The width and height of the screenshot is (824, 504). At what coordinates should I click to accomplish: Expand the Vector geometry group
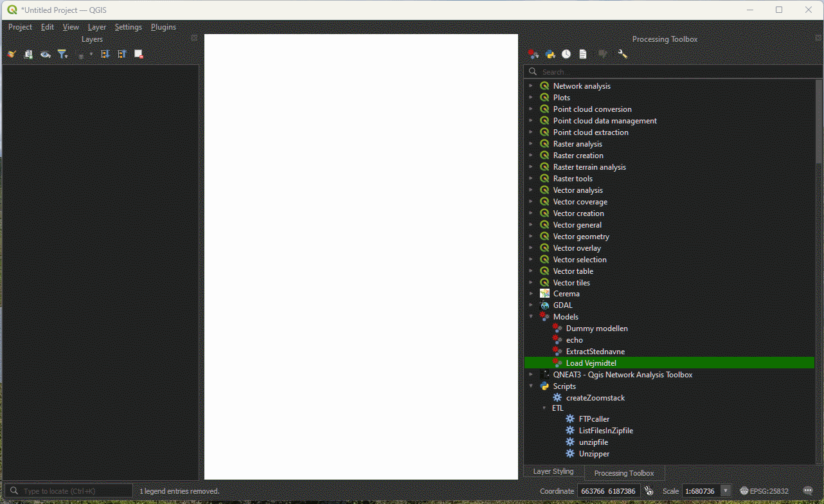point(531,237)
